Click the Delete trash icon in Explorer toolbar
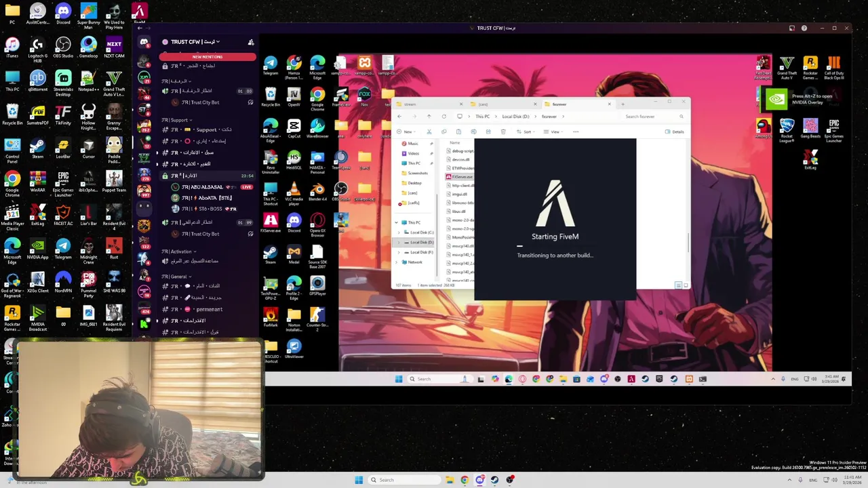The width and height of the screenshot is (868, 488). 503,131
